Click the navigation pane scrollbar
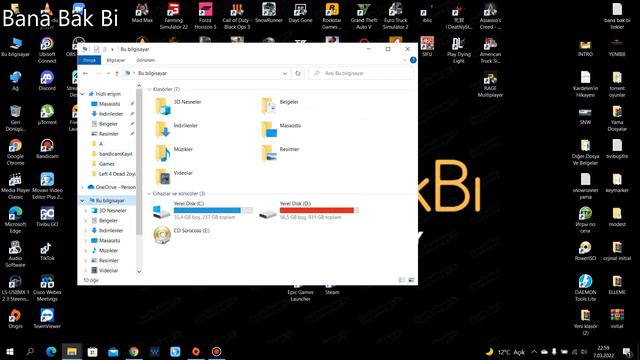The image size is (640, 360). pyautogui.click(x=139, y=161)
